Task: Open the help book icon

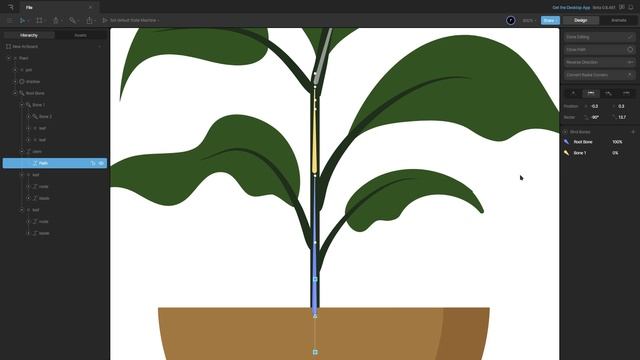Action: pyautogui.click(x=622, y=7)
